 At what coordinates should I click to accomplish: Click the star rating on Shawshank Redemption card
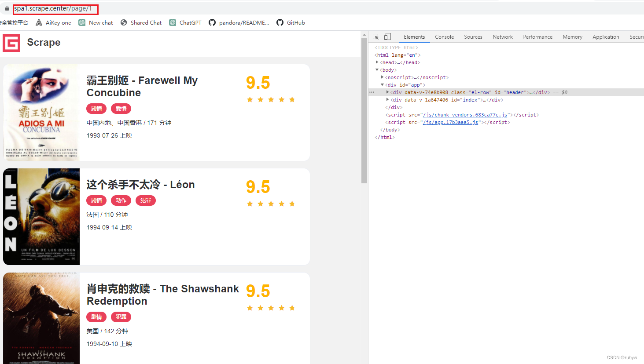(271, 308)
